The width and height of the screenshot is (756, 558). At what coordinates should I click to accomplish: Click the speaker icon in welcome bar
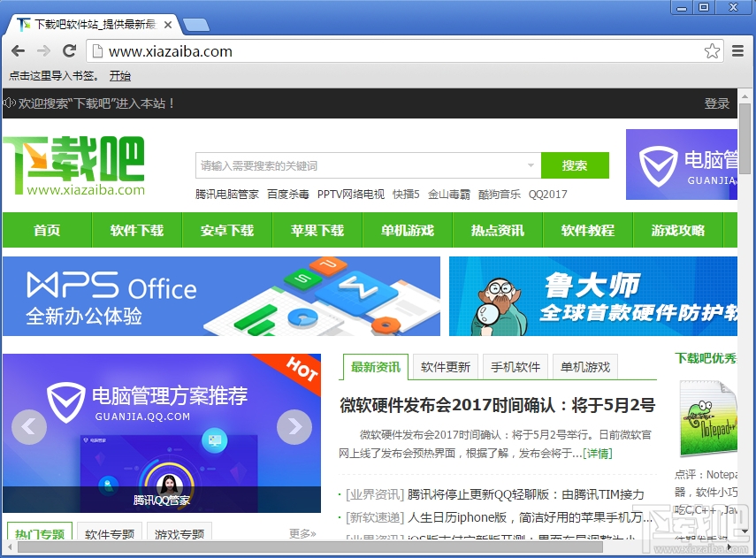tap(9, 103)
